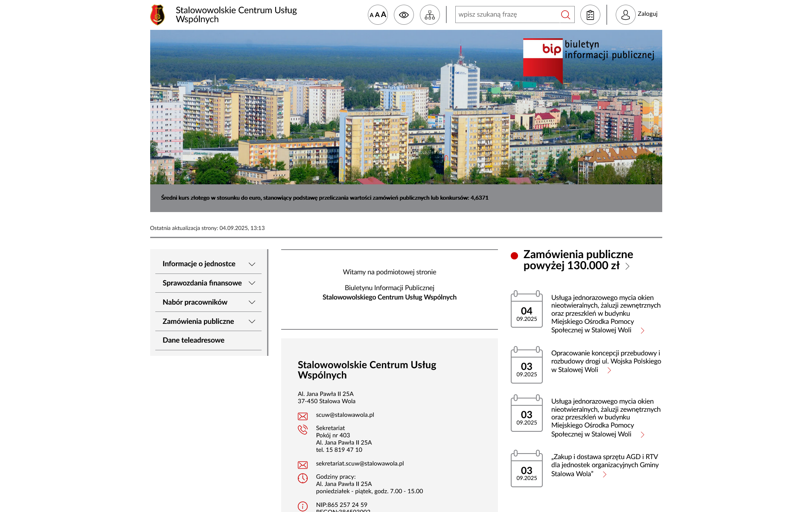
Task: Click Zaloguj to log in
Action: point(648,14)
